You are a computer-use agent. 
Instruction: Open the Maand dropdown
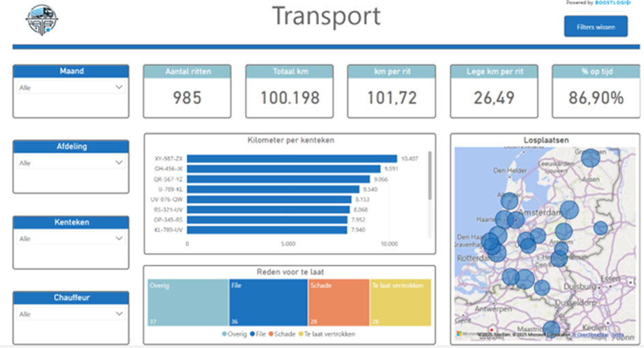[x=119, y=87]
